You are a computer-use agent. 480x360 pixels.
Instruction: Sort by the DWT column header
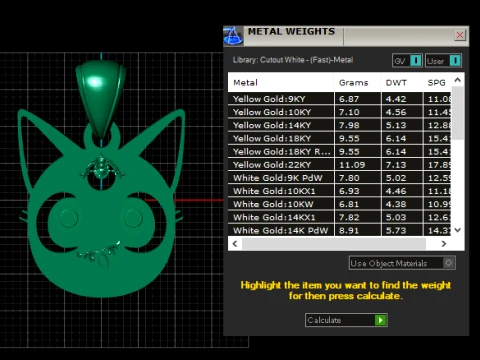[x=402, y=83]
